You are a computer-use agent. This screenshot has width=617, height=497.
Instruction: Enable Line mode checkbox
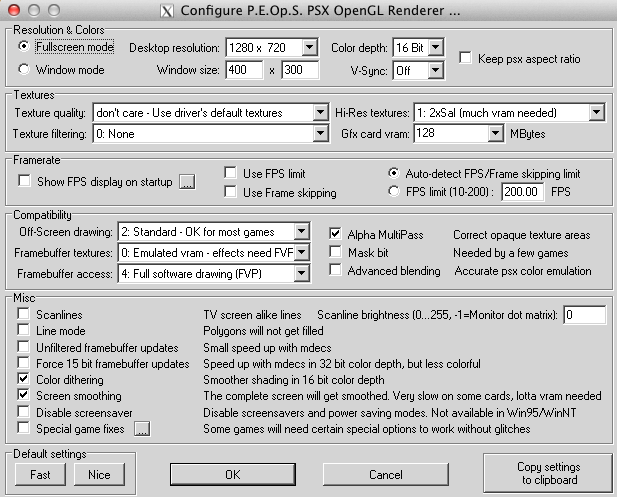pyautogui.click(x=23, y=330)
